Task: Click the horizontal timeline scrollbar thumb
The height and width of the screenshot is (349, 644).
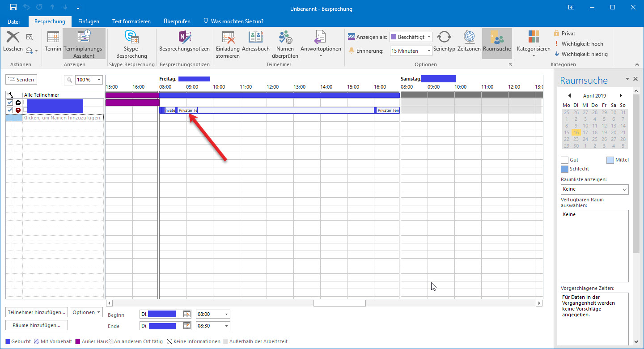Action: (x=339, y=303)
